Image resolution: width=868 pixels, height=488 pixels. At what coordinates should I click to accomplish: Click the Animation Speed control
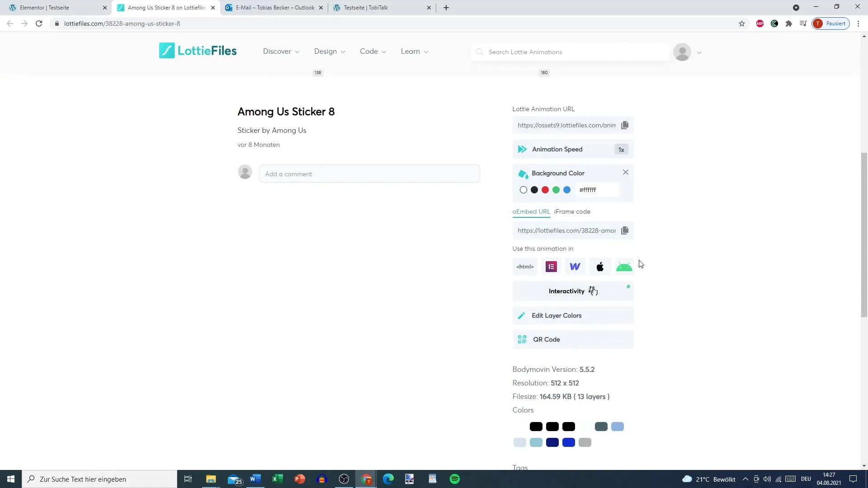(x=573, y=149)
